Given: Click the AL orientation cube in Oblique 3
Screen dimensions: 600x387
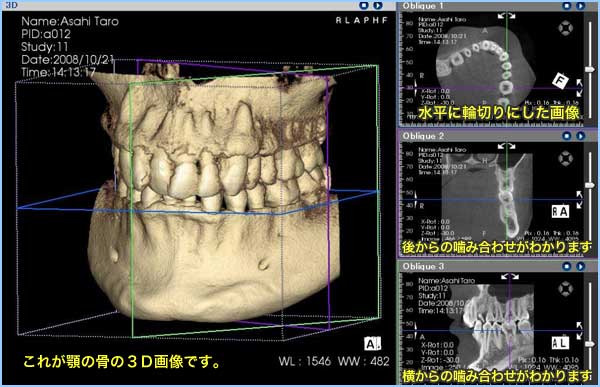Looking at the screenshot, I should pyautogui.click(x=560, y=343).
